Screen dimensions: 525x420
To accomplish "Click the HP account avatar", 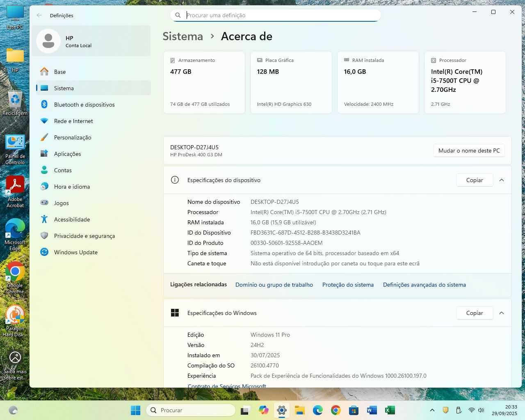I will (x=48, y=41).
